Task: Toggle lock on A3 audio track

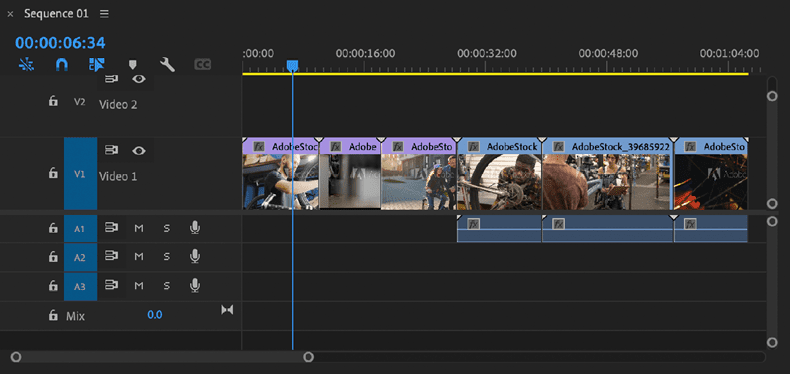Action: [x=53, y=286]
